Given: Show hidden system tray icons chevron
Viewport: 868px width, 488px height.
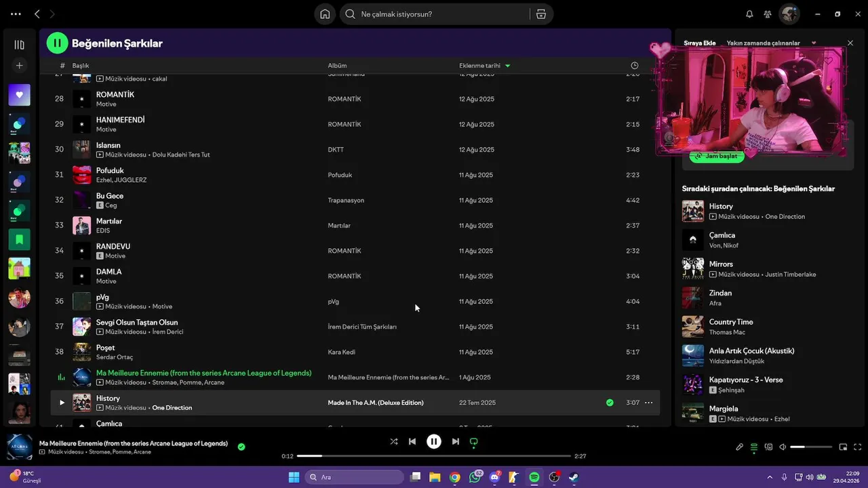Looking at the screenshot, I should point(770,477).
